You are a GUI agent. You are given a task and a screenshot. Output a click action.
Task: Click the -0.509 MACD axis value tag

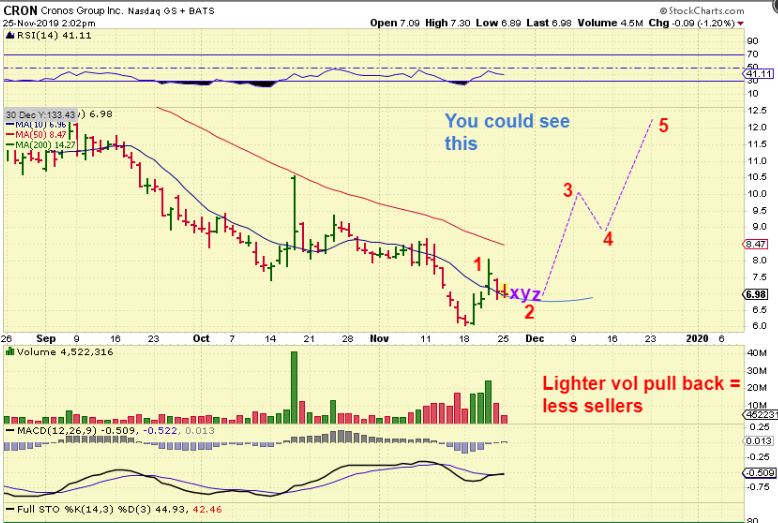(759, 472)
